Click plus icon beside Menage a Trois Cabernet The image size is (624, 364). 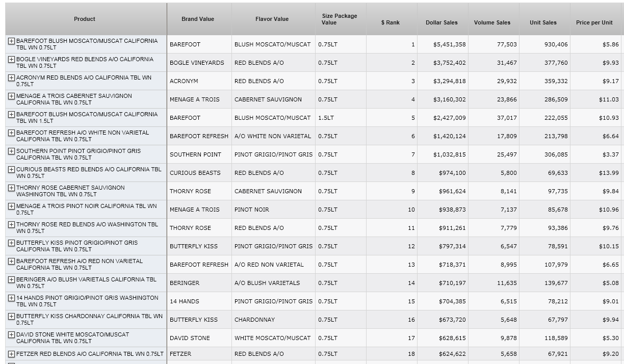(11, 96)
